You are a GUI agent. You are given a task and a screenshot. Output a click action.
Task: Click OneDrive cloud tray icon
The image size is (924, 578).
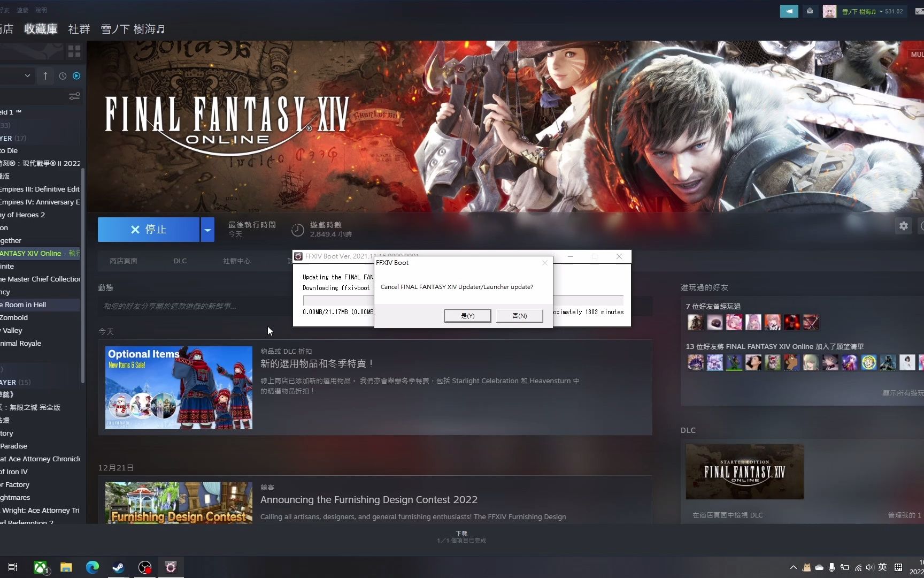(819, 567)
